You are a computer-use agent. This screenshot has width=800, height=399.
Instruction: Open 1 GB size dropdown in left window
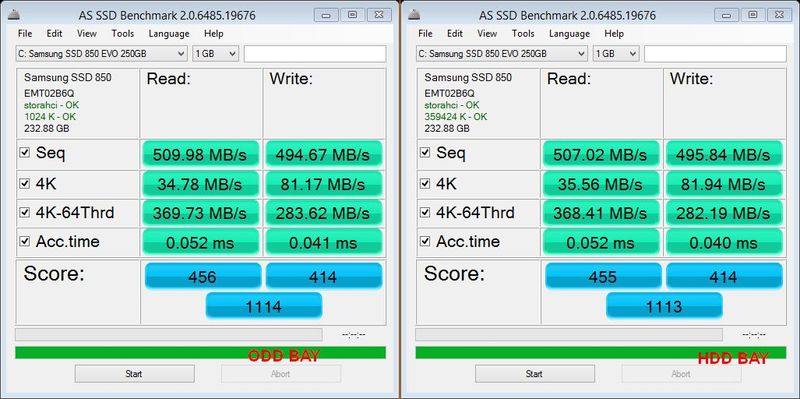point(215,54)
